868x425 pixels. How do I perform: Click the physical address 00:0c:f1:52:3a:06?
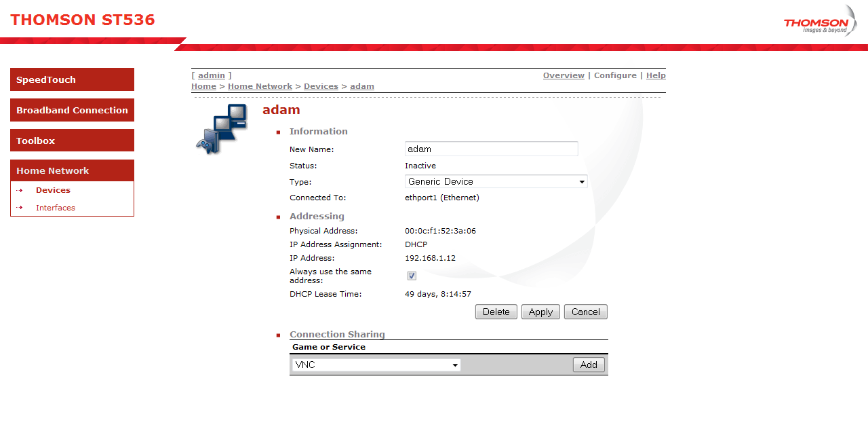pyautogui.click(x=440, y=231)
